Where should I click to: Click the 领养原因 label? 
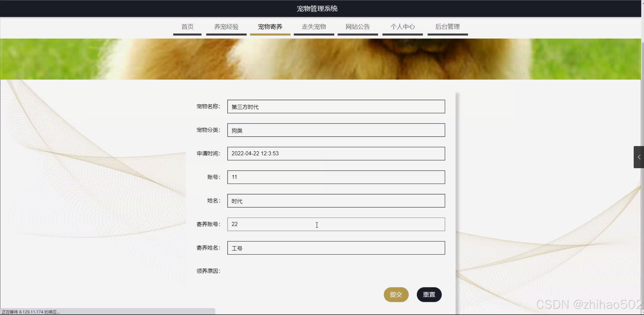[x=208, y=271]
